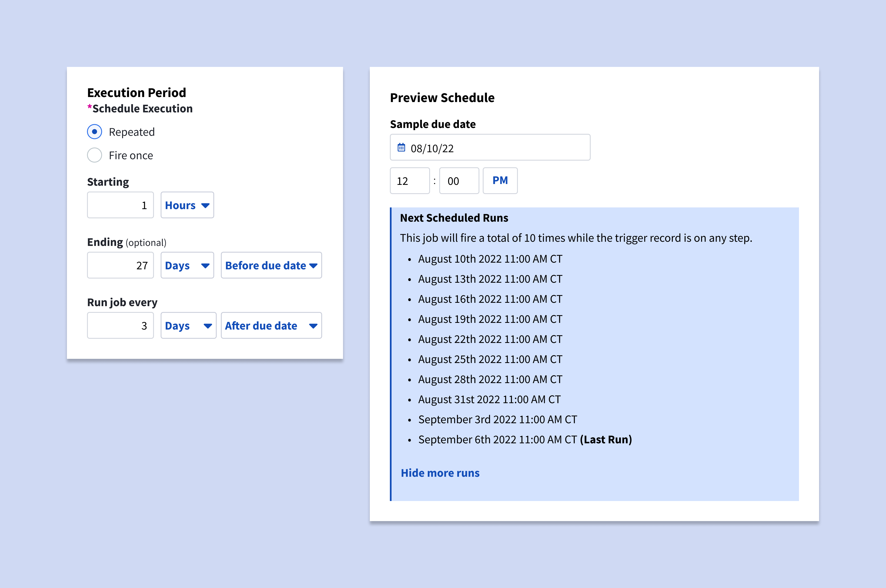Open the Hours unit dropdown under Starting
The width and height of the screenshot is (886, 588).
pos(187,205)
